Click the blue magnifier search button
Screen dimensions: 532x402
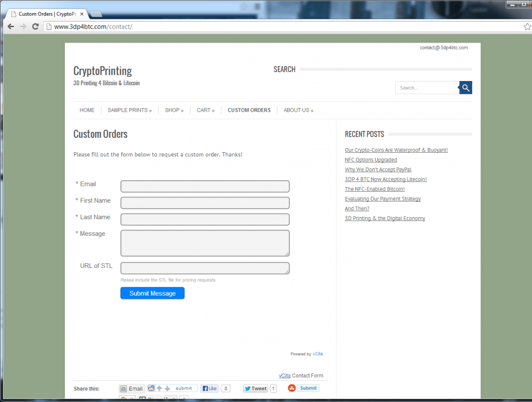(x=465, y=88)
